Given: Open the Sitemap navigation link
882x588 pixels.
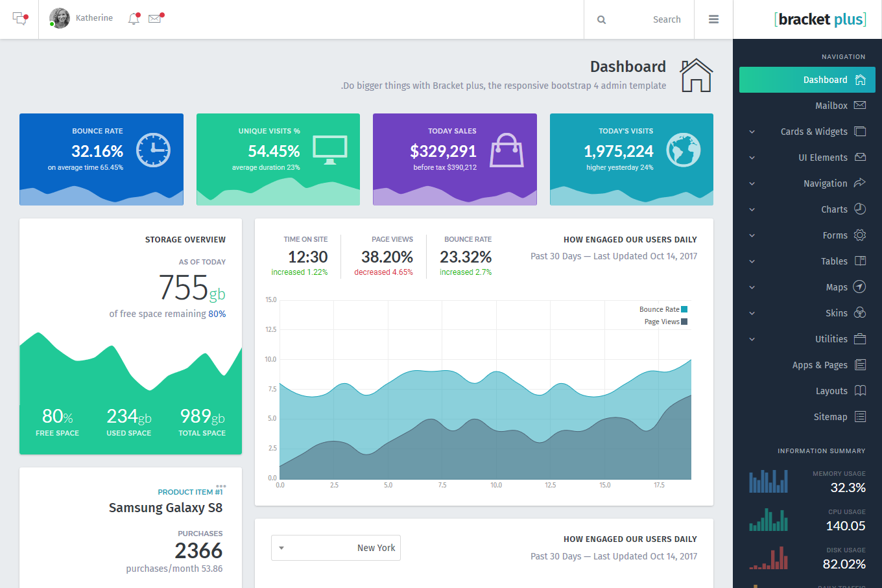Looking at the screenshot, I should click(x=830, y=417).
